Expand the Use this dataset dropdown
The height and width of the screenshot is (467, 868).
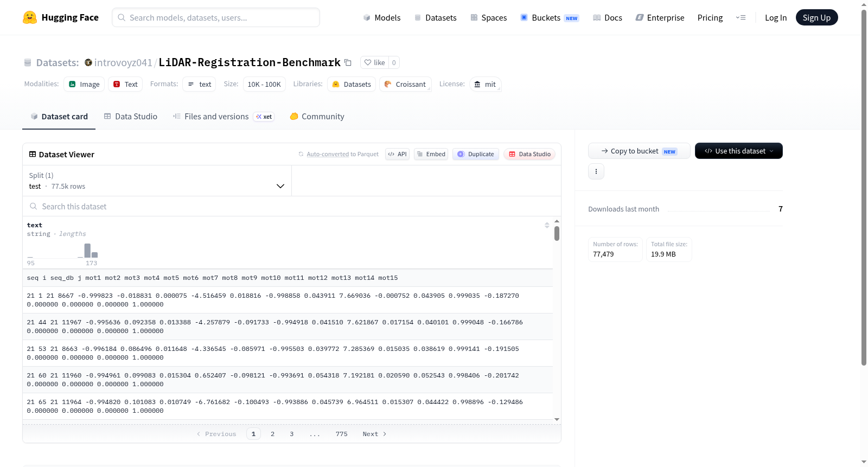pyautogui.click(x=739, y=151)
